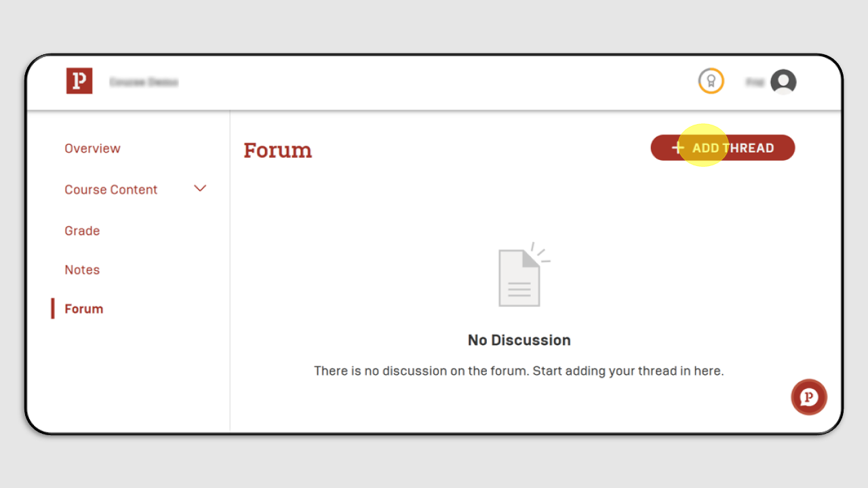Viewport: 868px width, 488px height.
Task: Select Forum in the sidebar
Action: [84, 309]
